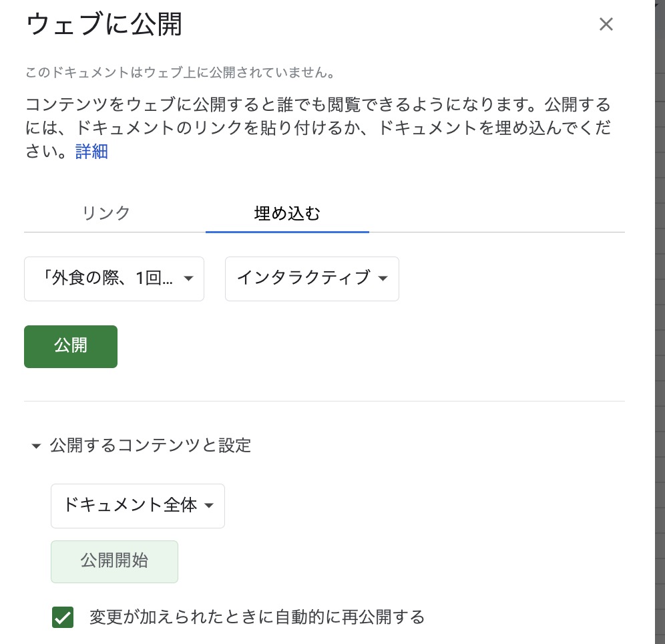Open the 詳細 link

coord(91,152)
